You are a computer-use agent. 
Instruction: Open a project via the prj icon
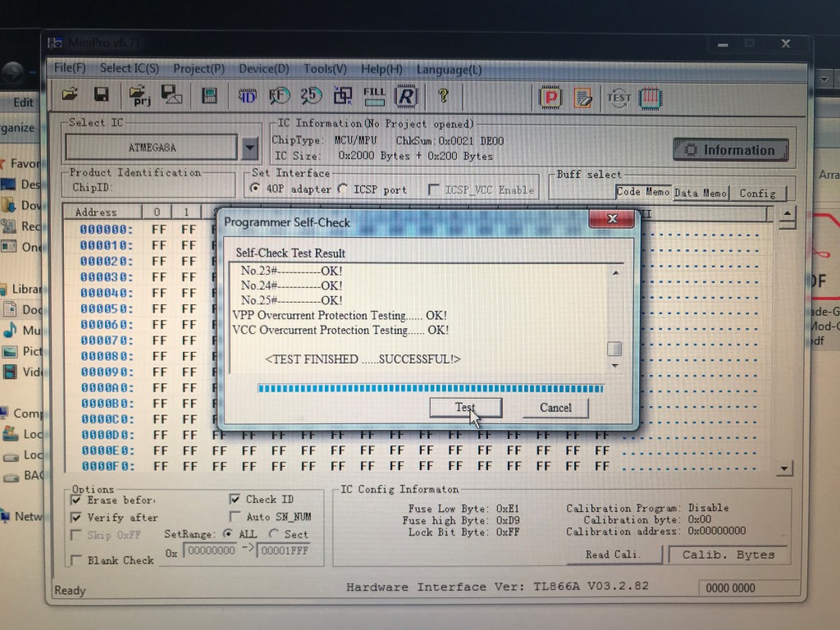[x=140, y=96]
